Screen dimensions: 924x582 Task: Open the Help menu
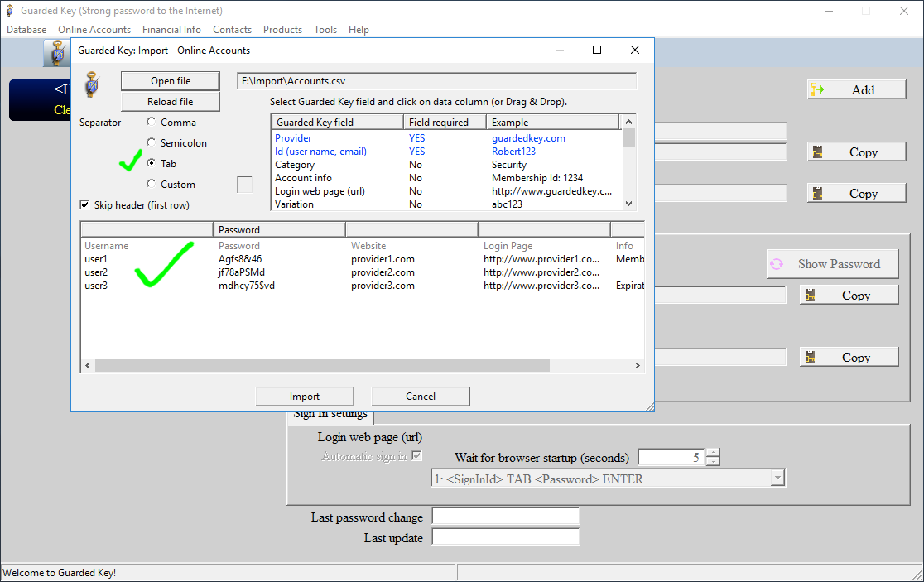coord(359,30)
